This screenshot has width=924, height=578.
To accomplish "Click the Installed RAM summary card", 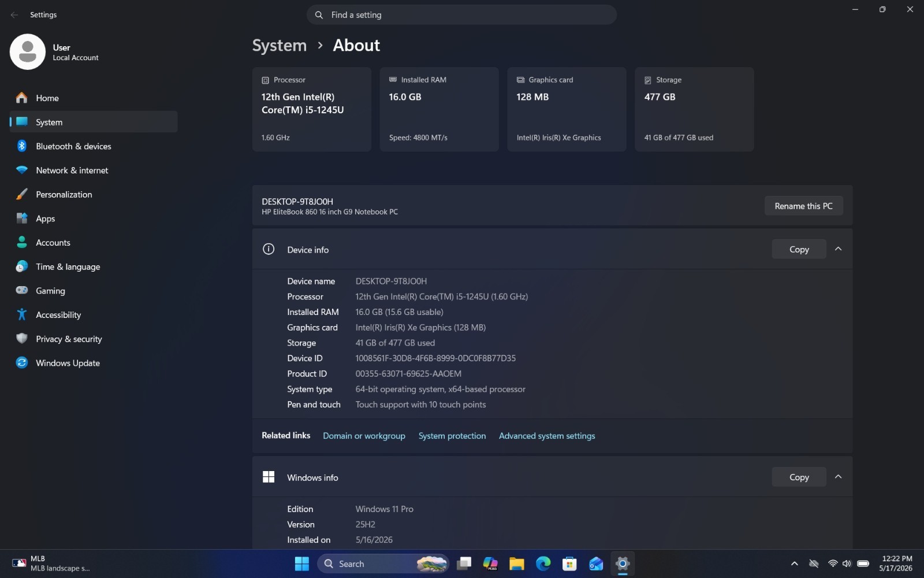I will coord(439,109).
